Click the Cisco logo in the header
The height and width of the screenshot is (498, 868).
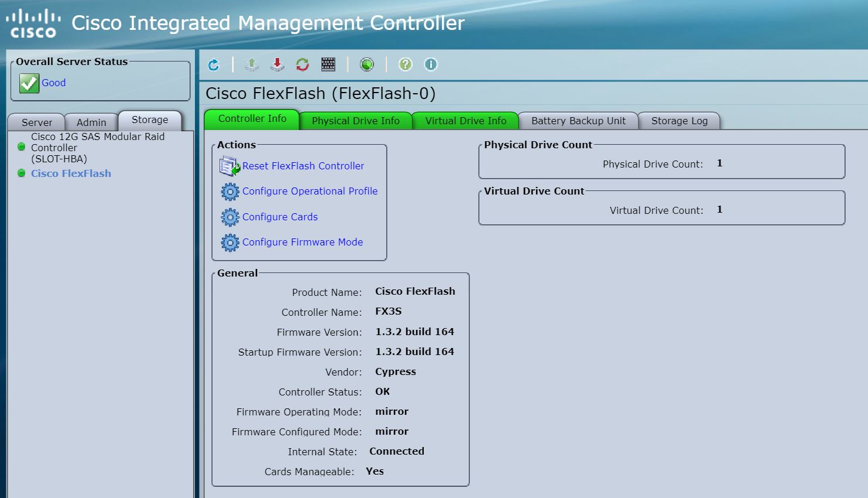pos(32,22)
